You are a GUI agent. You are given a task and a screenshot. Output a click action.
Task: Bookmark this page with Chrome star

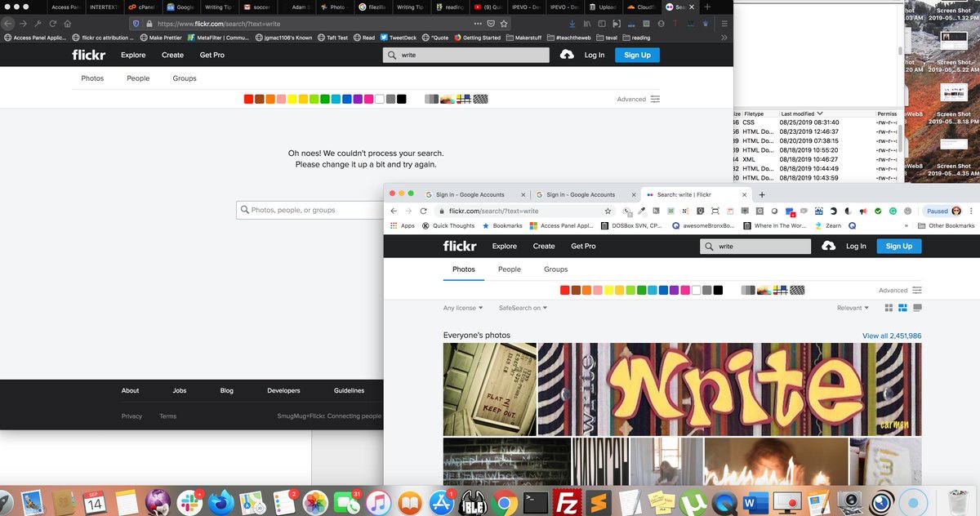[608, 211]
